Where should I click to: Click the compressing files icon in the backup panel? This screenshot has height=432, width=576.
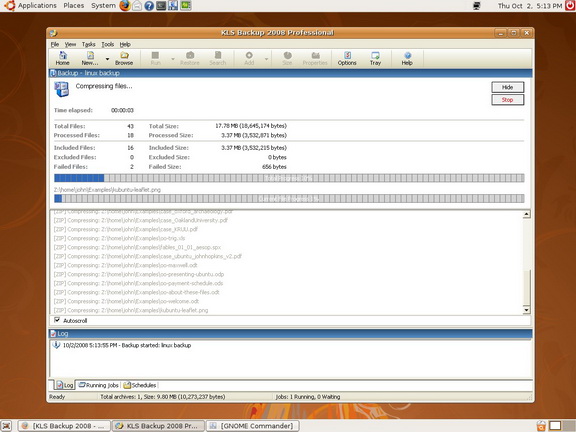(x=61, y=89)
